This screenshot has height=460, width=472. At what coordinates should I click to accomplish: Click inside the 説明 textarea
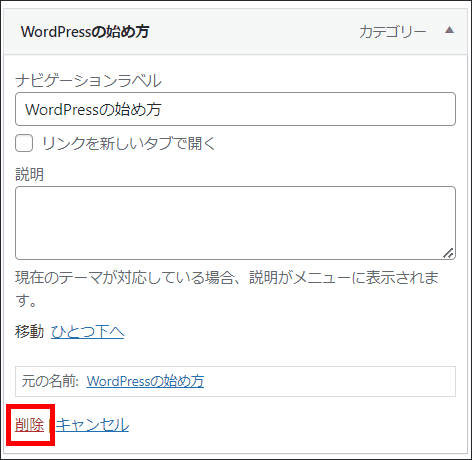(235, 223)
